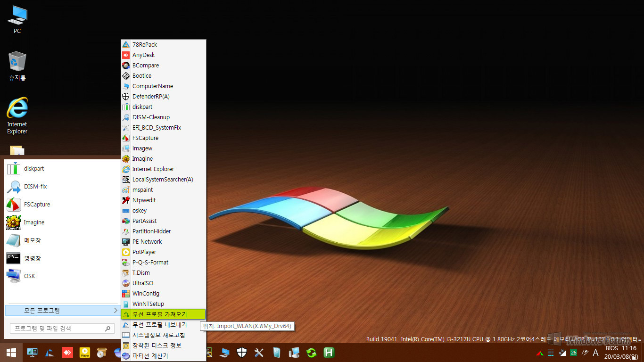Image resolution: width=644 pixels, height=362 pixels.
Task: Open the 11:16 clock in the tray
Action: tap(621, 353)
